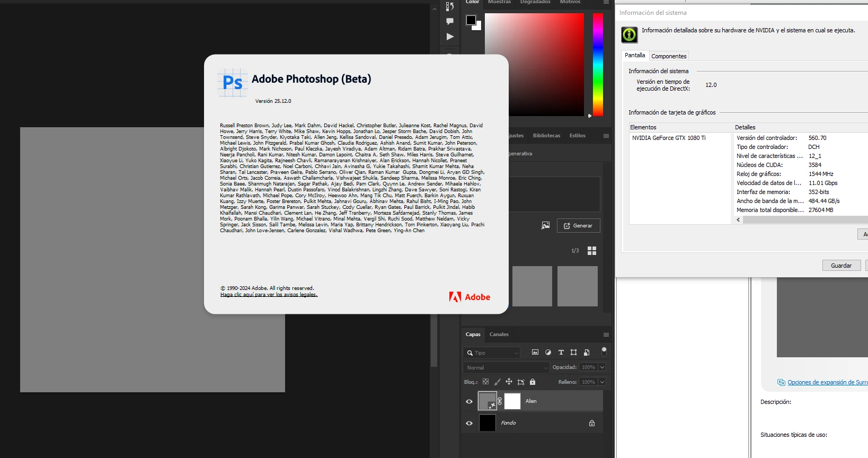This screenshot has width=868, height=458.
Task: Switch to the Bibliotecas tab
Action: click(x=546, y=136)
